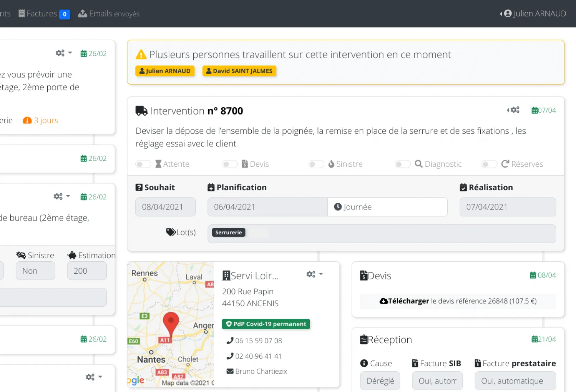Screen dimensions: 576x392
Task: Click the warning triangle alert icon
Action: (141, 55)
